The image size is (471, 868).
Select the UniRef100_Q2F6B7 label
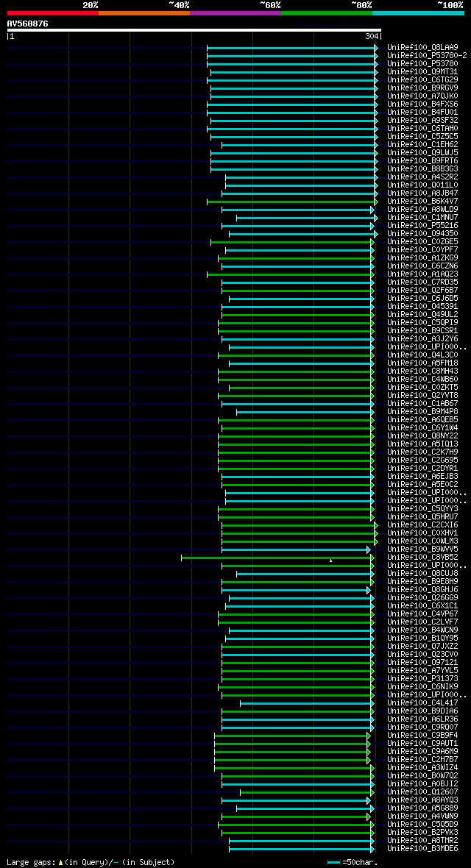[422, 290]
